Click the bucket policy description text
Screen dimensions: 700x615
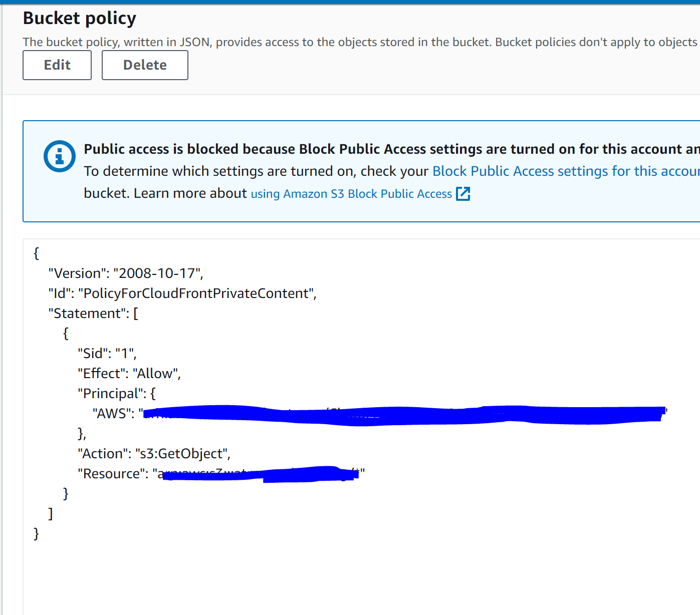click(x=360, y=42)
